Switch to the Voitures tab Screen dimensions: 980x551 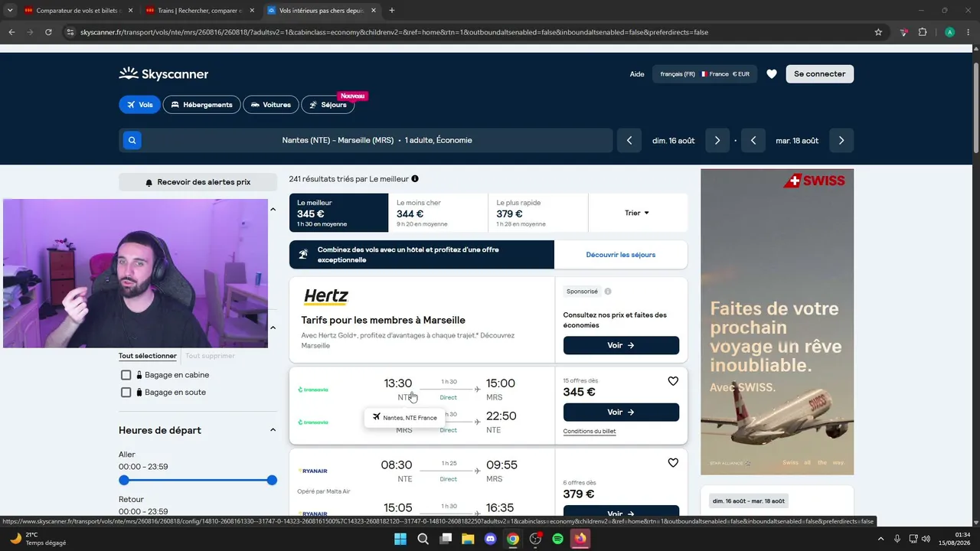click(x=270, y=105)
